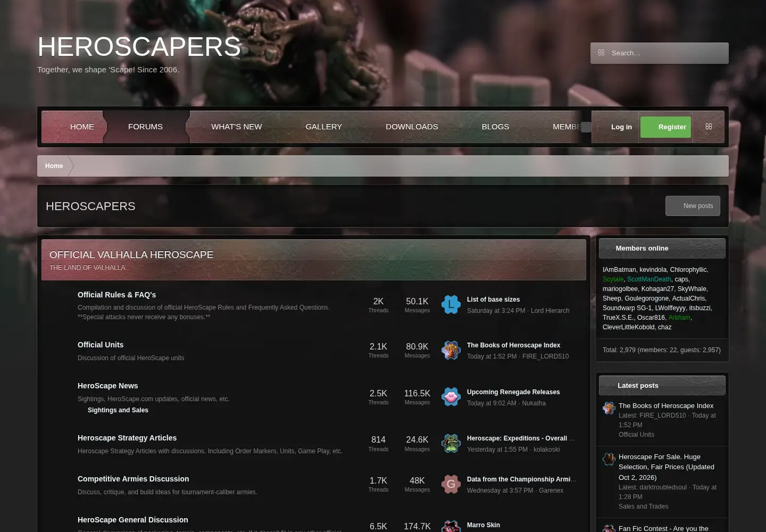Open the Official Units forum title in the list
The width and height of the screenshot is (766, 532).
pos(101,345)
